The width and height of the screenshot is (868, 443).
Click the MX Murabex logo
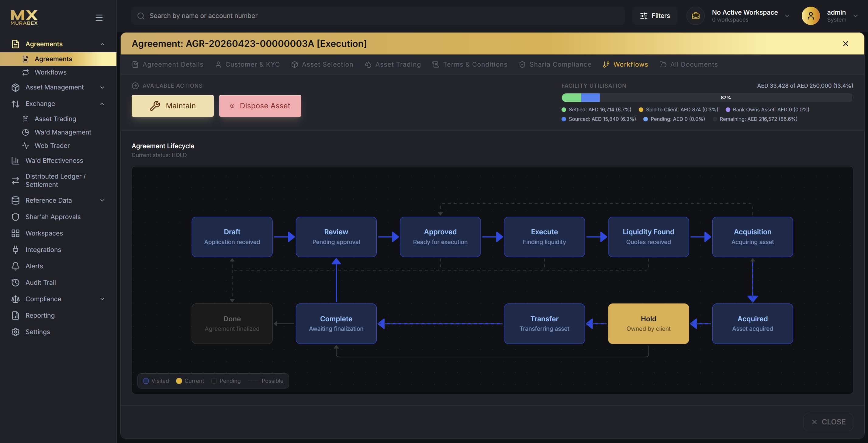24,17
